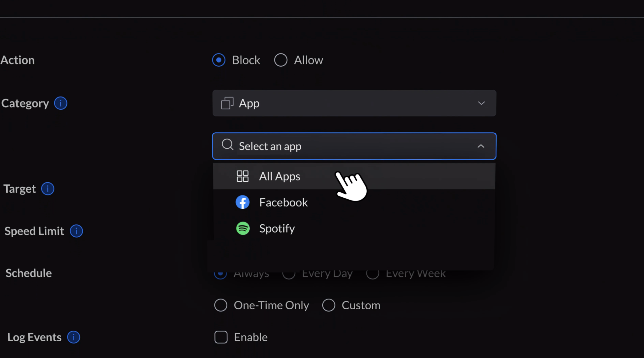Viewport: 644px width, 358px height.
Task: Select the Allow action radio button
Action: click(281, 60)
